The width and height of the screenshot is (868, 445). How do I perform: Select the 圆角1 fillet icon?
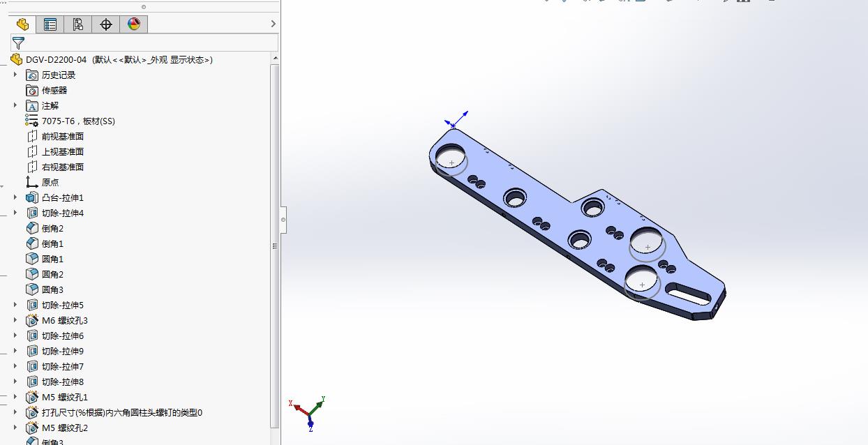pyautogui.click(x=32, y=259)
